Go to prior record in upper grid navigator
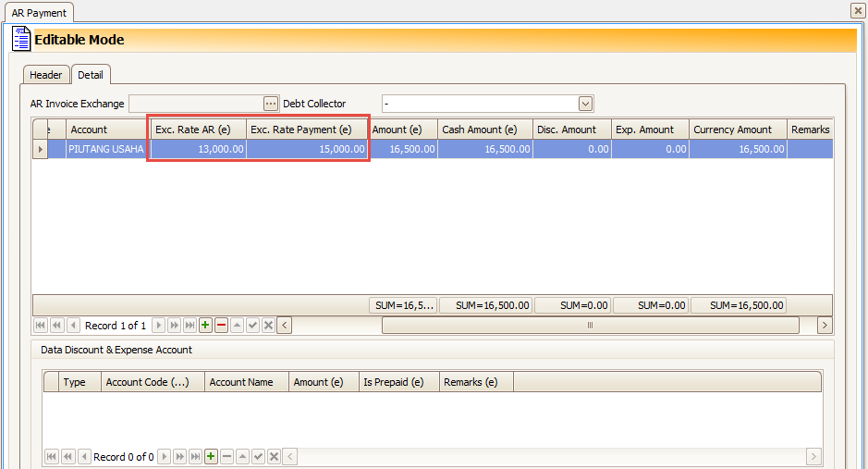Image resolution: width=868 pixels, height=469 pixels. (72, 325)
